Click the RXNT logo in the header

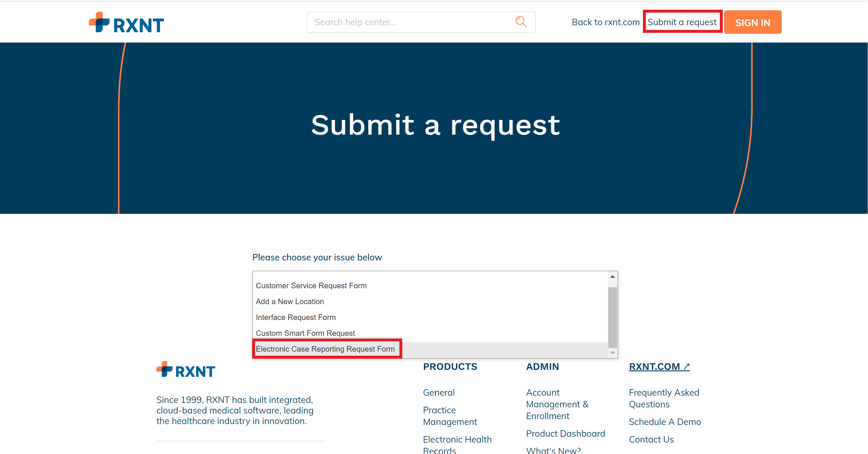coord(126,22)
